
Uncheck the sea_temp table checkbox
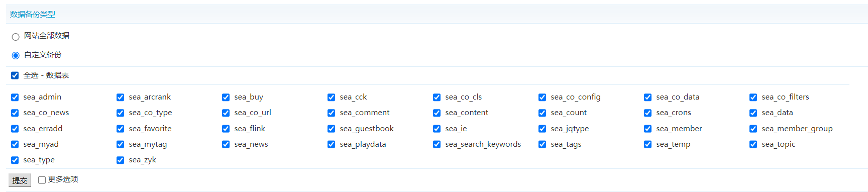coord(648,145)
